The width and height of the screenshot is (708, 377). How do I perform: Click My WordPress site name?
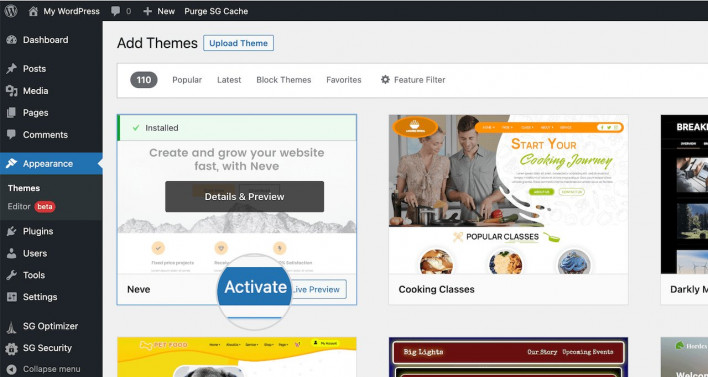click(x=71, y=11)
